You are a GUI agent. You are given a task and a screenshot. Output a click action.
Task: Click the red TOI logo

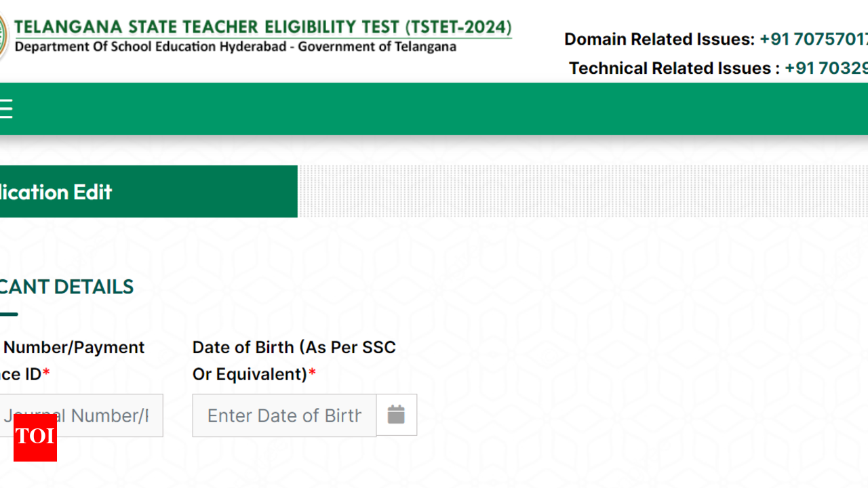[35, 437]
